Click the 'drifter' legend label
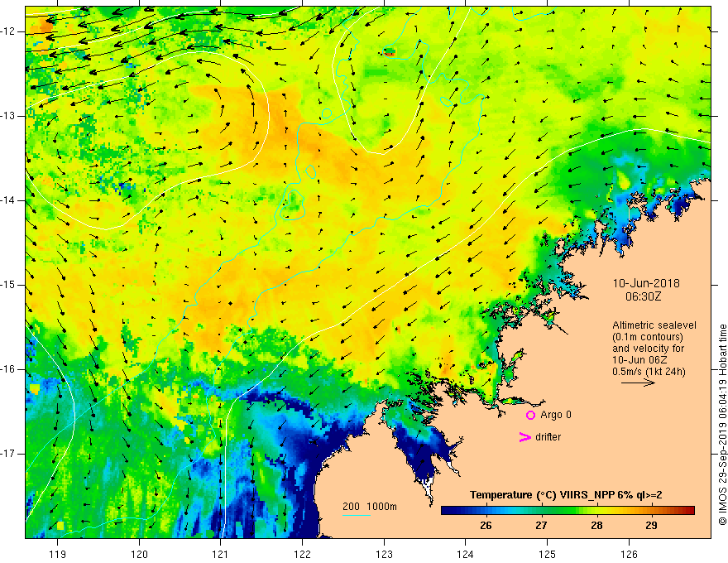Screen dimensions: 728x563 tap(548, 437)
